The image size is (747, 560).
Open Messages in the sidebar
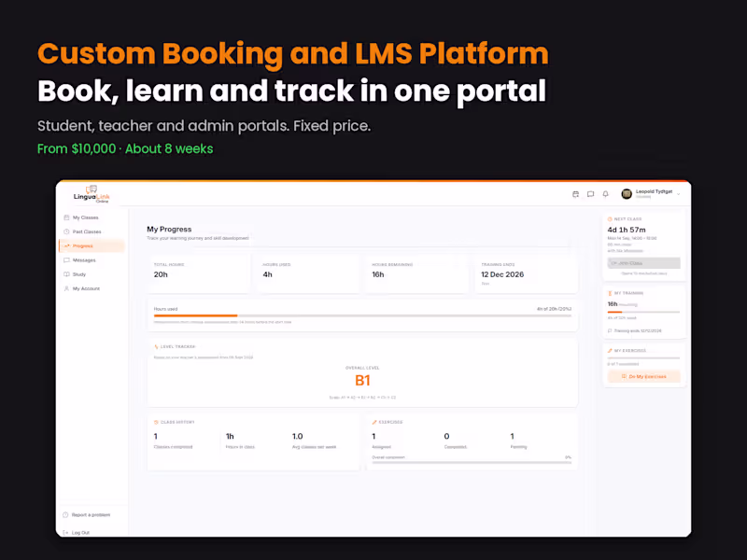coord(92,260)
